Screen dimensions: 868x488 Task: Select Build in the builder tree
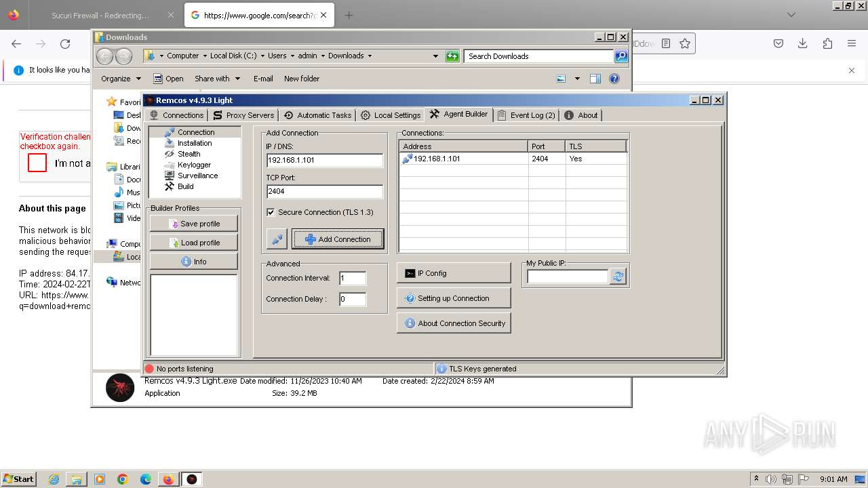pyautogui.click(x=185, y=186)
